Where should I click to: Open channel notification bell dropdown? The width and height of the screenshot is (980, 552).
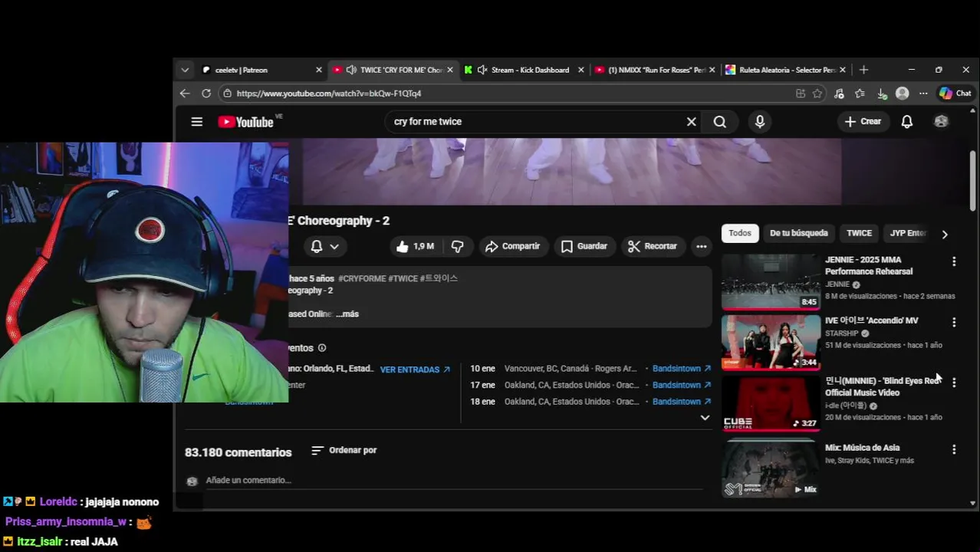coord(324,246)
